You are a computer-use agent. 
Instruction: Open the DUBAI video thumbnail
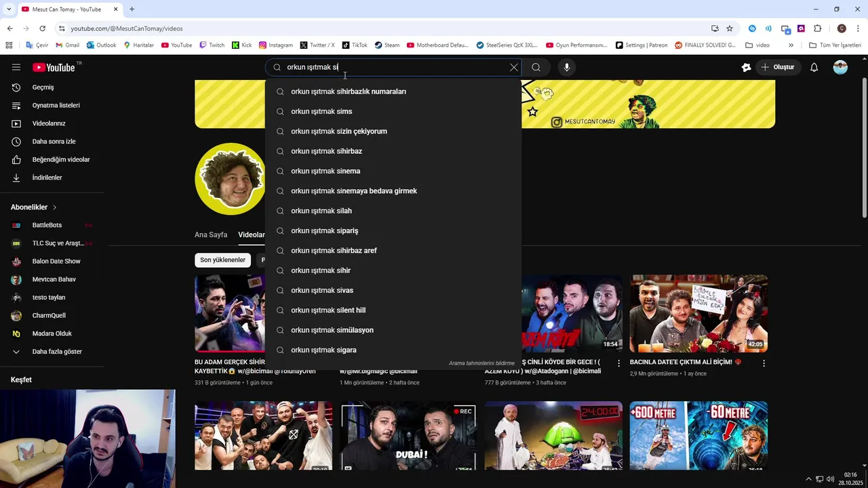(x=408, y=435)
